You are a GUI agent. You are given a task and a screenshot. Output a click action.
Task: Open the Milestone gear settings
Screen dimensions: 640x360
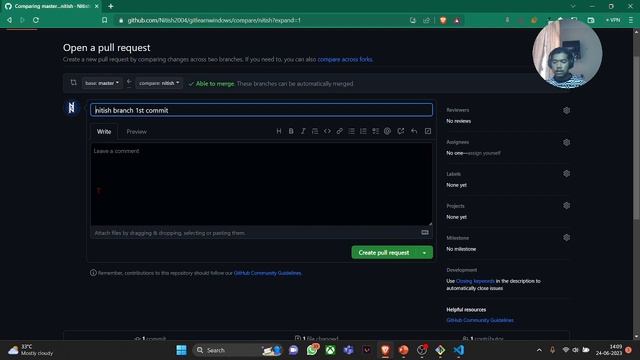point(567,238)
